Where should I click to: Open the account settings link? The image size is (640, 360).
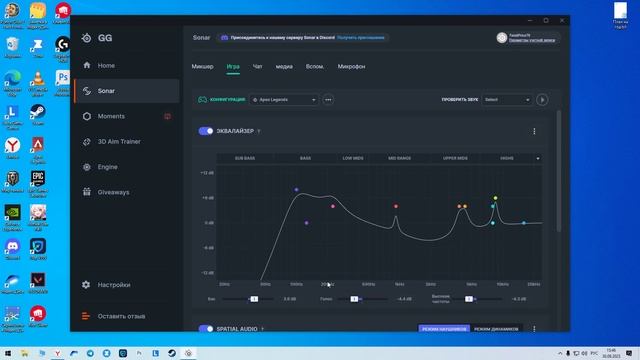pyautogui.click(x=532, y=40)
